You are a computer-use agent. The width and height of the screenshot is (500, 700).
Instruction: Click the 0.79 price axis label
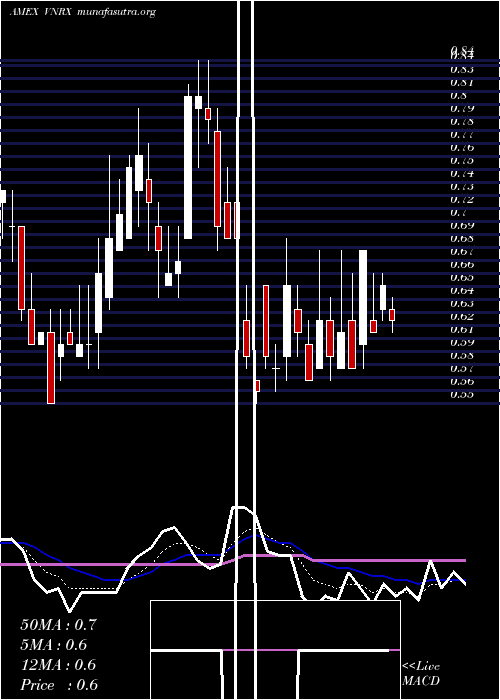coord(462,108)
